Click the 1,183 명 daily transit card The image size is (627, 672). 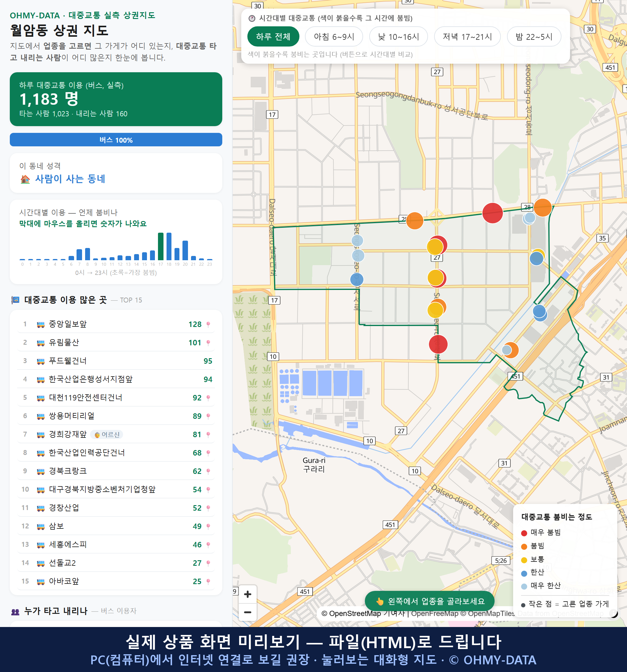point(116,99)
